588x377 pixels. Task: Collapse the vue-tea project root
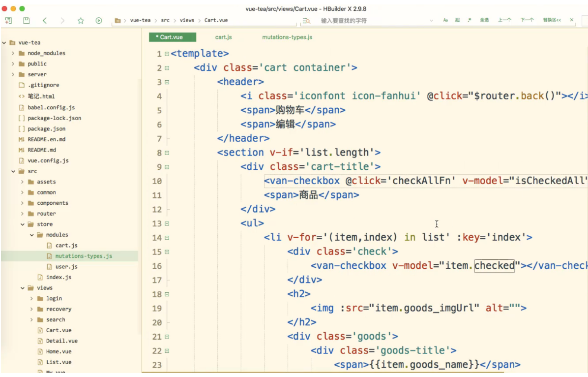4,43
